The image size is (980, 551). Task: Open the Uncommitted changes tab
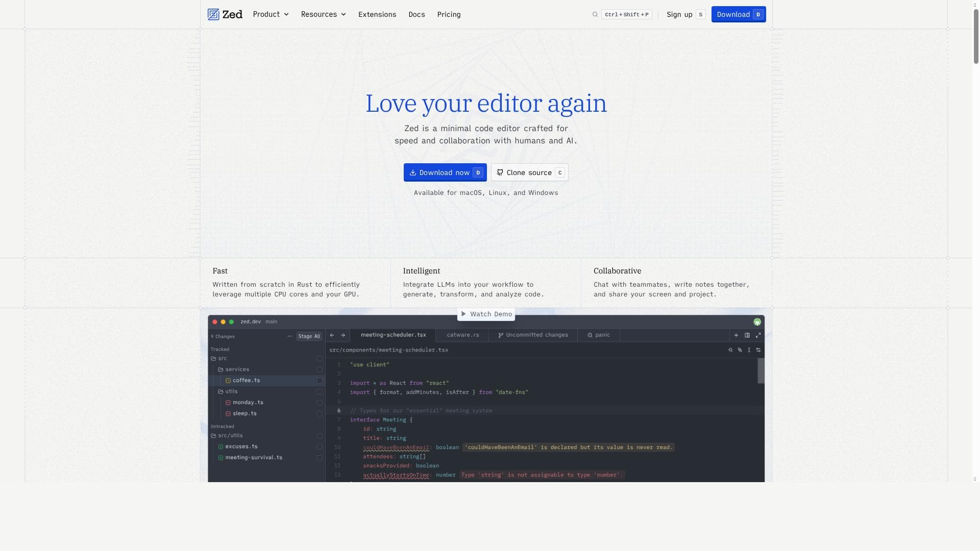533,335
